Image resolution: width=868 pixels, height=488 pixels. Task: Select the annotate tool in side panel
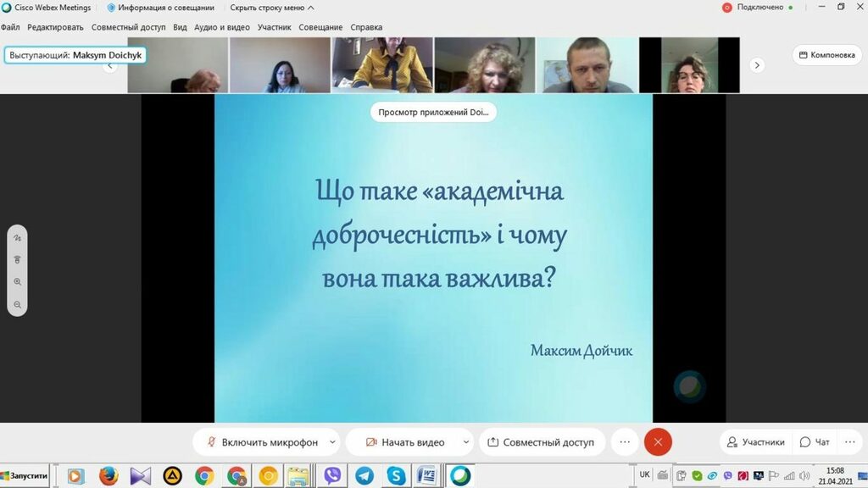point(17,238)
